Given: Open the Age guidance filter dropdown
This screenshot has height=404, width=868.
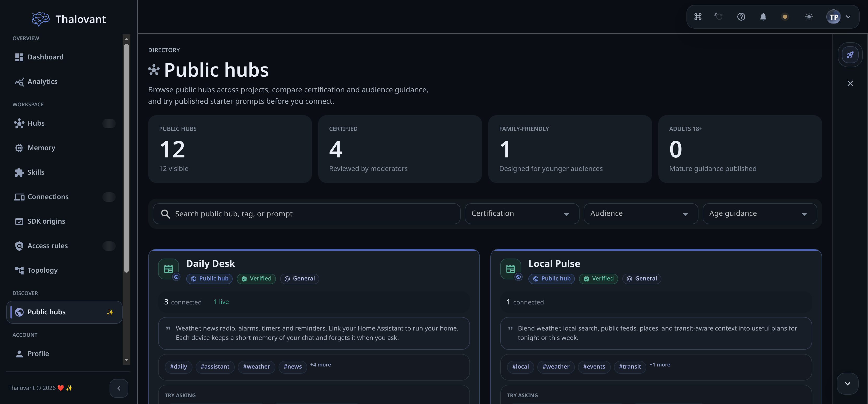Looking at the screenshot, I should coord(759,214).
